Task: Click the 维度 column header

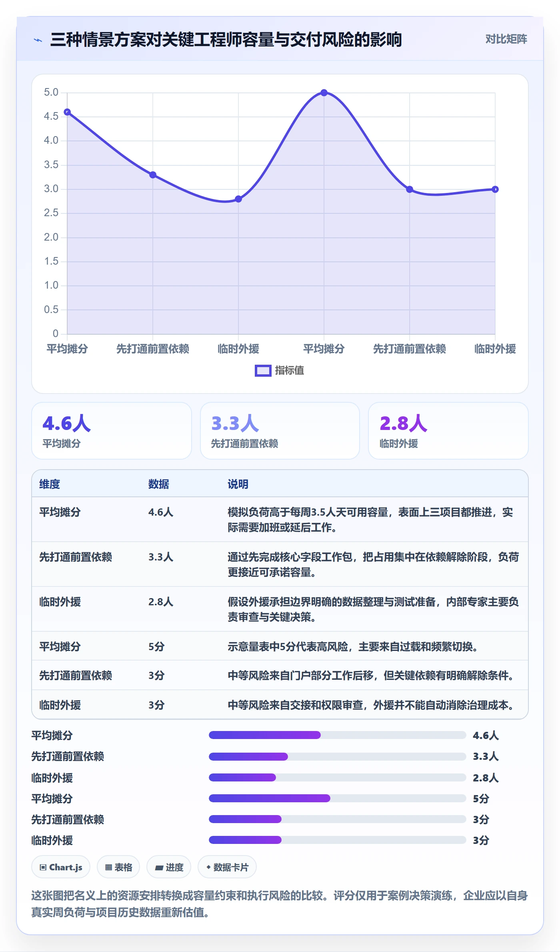Action: (x=50, y=484)
